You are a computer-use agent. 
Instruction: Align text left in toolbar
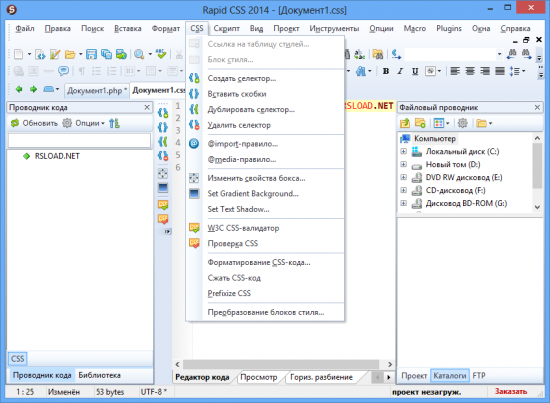point(455,71)
